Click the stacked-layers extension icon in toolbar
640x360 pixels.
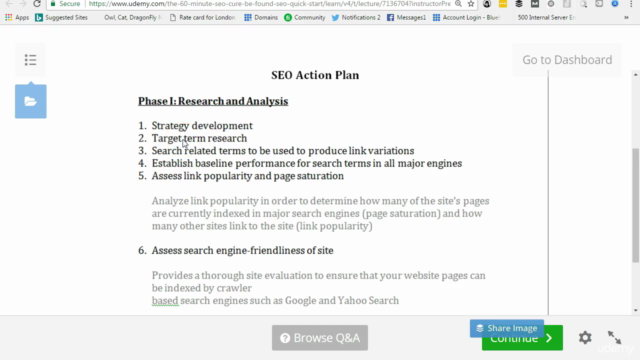[x=519, y=4]
